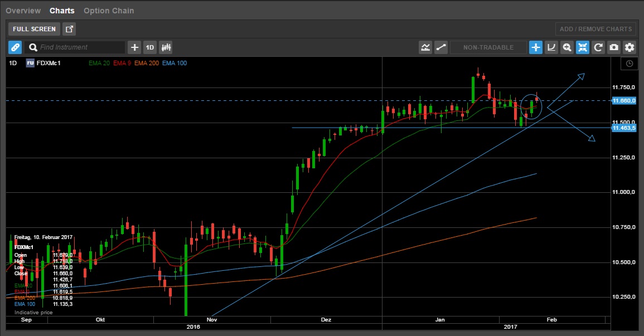Click the 11.660,0 price axis label

tap(624, 101)
